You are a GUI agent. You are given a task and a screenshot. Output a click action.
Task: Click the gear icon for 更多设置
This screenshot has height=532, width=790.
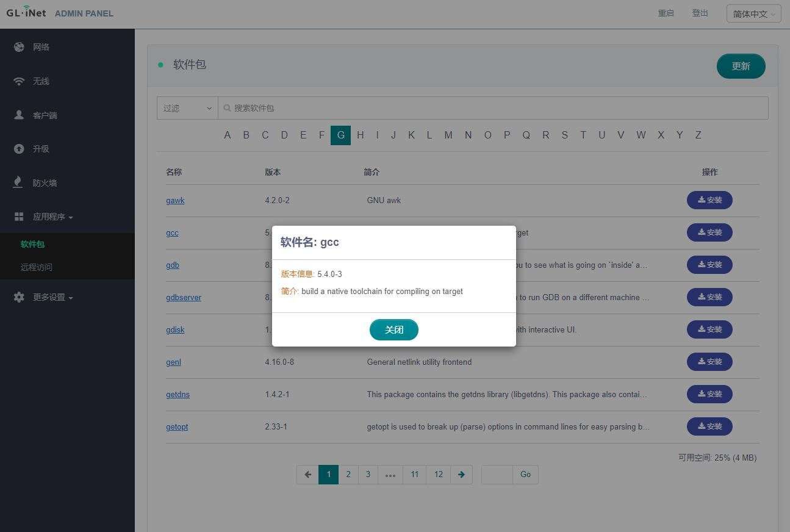[x=19, y=297]
